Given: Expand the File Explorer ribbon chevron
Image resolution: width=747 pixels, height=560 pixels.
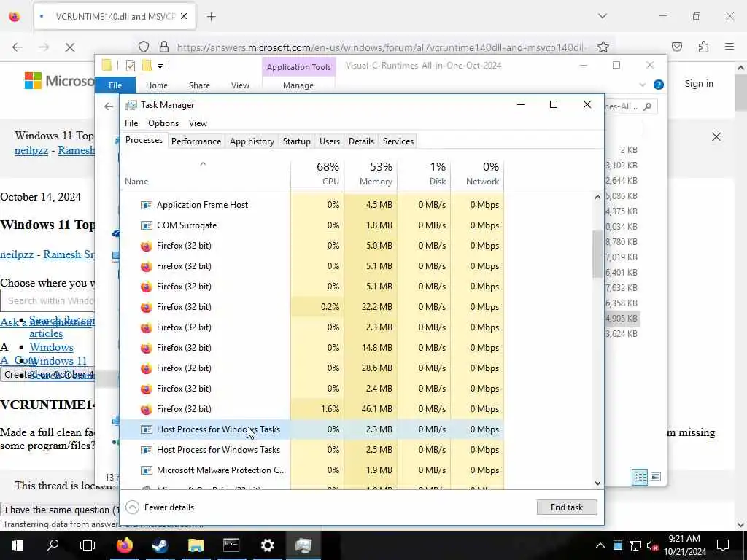Looking at the screenshot, I should pyautogui.click(x=642, y=85).
